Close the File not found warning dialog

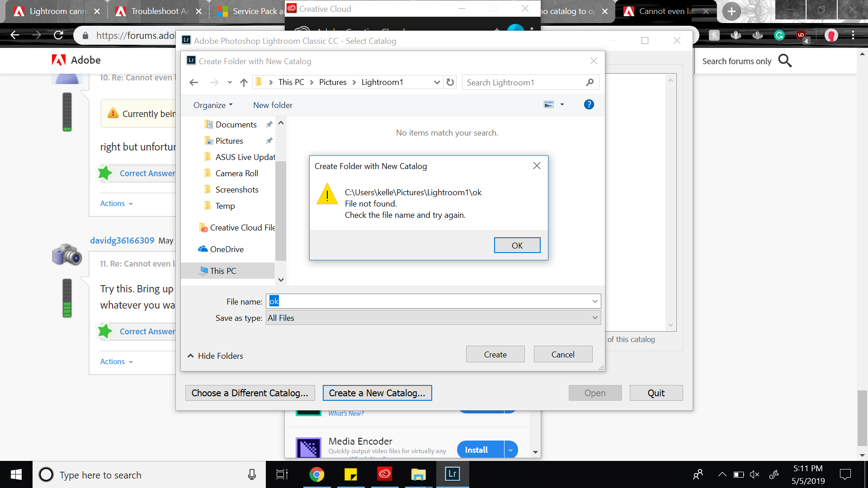(537, 166)
